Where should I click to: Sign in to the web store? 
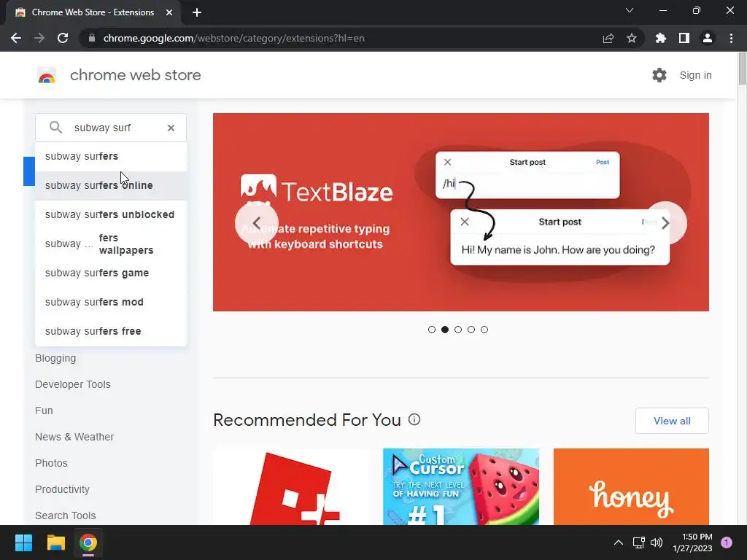pos(695,75)
